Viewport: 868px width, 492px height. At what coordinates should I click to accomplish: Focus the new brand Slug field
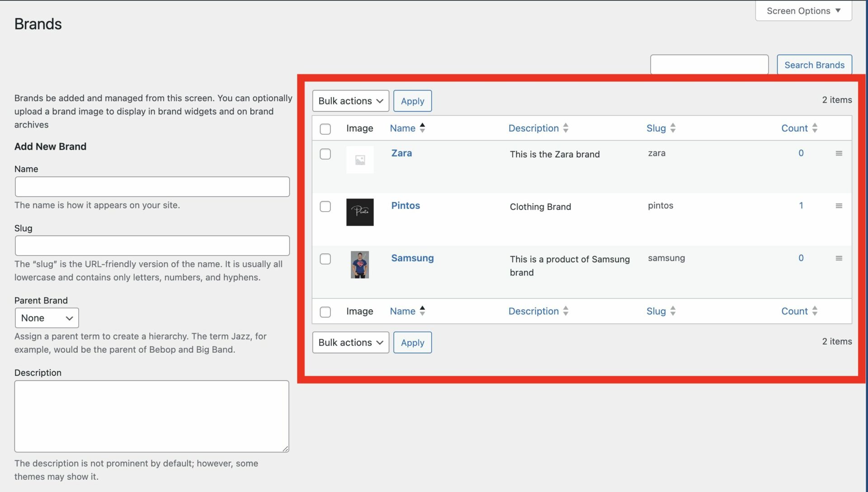pyautogui.click(x=152, y=246)
